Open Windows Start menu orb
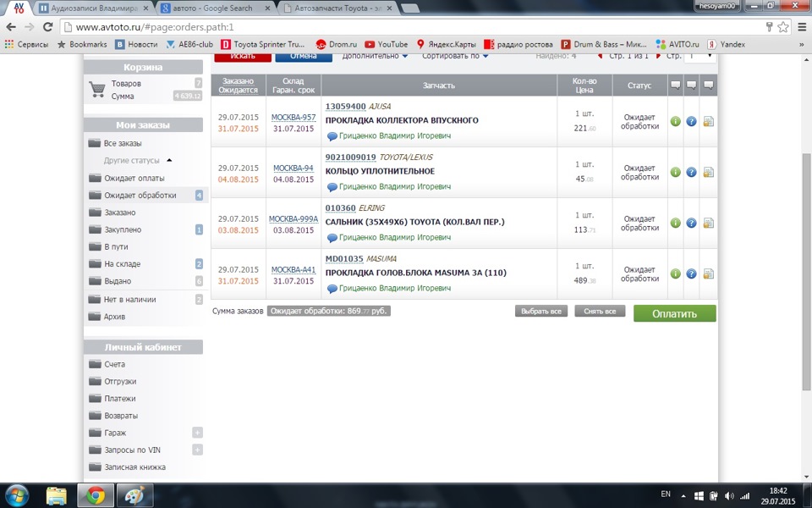This screenshot has width=812, height=508. [x=17, y=495]
